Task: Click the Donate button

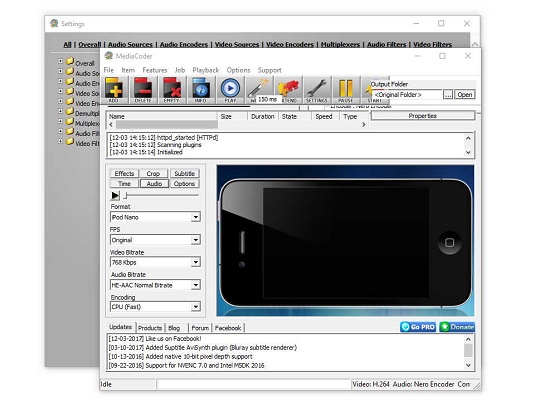Action: 457,327
